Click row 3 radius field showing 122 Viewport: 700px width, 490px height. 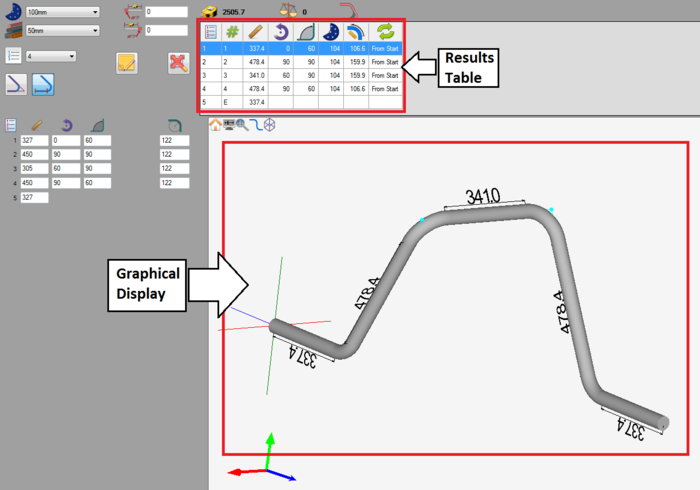[174, 169]
